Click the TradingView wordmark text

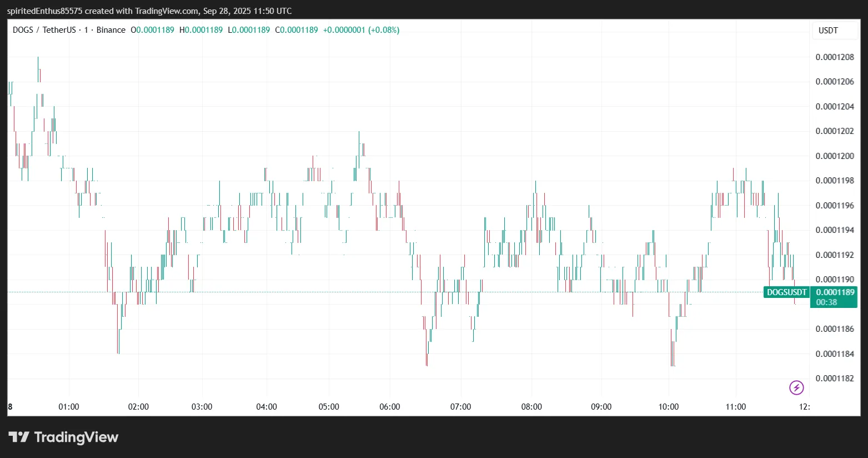coord(76,437)
